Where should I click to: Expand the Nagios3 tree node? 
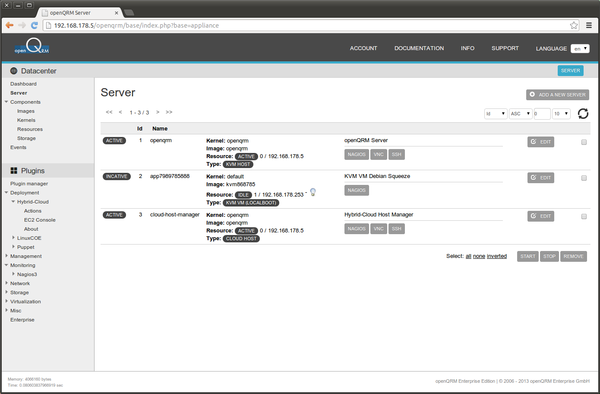(x=13, y=274)
